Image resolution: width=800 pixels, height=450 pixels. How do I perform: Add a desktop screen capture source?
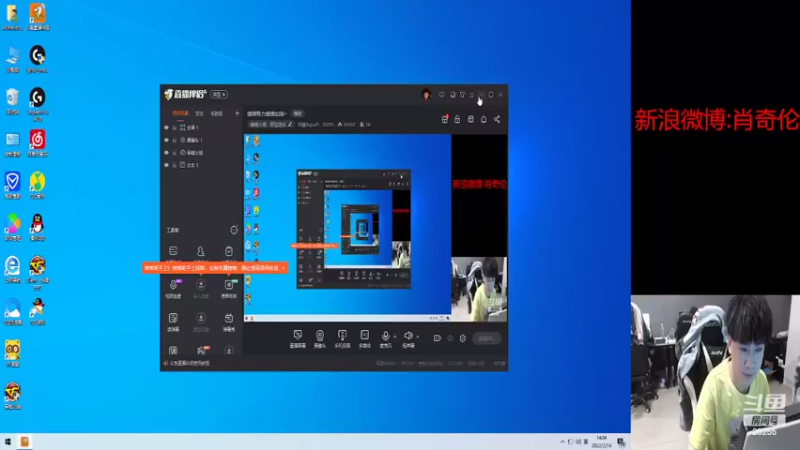[x=297, y=339]
